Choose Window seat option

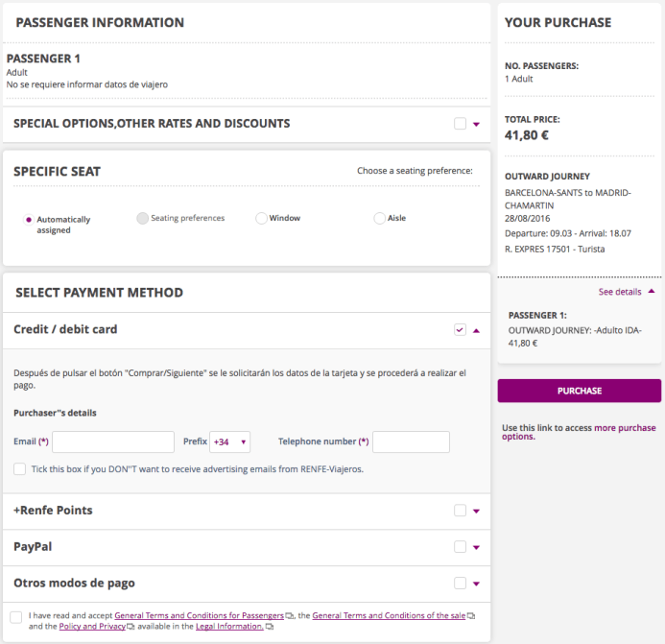[261, 219]
